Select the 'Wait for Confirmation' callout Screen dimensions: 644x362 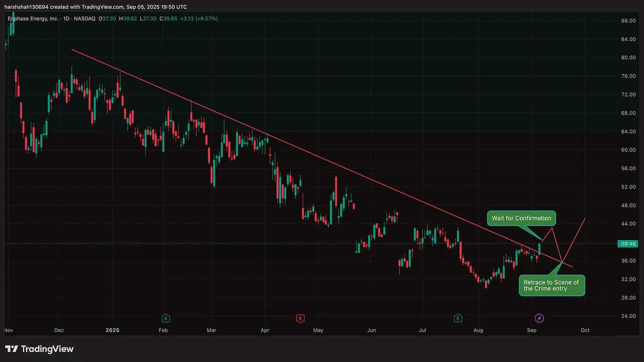coord(521,218)
